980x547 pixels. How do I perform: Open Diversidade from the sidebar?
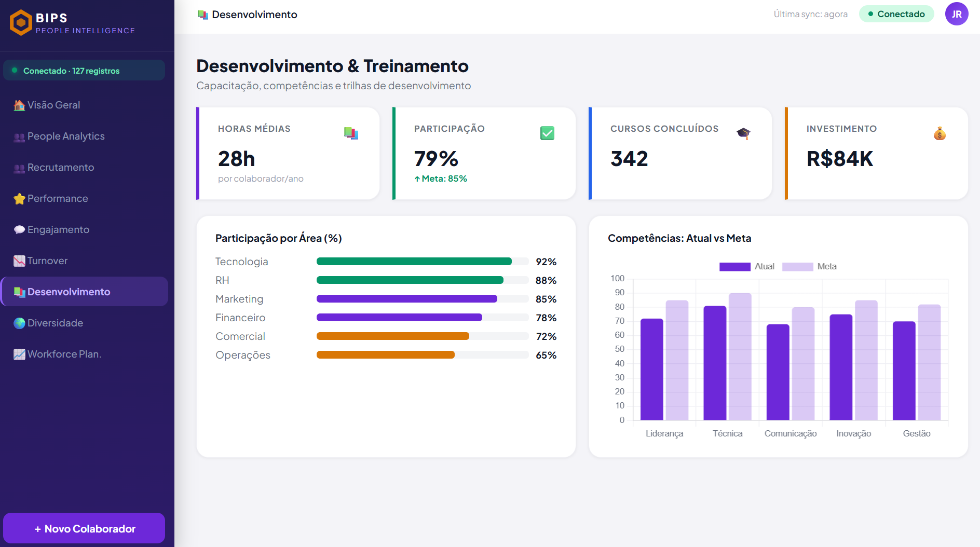click(x=84, y=323)
